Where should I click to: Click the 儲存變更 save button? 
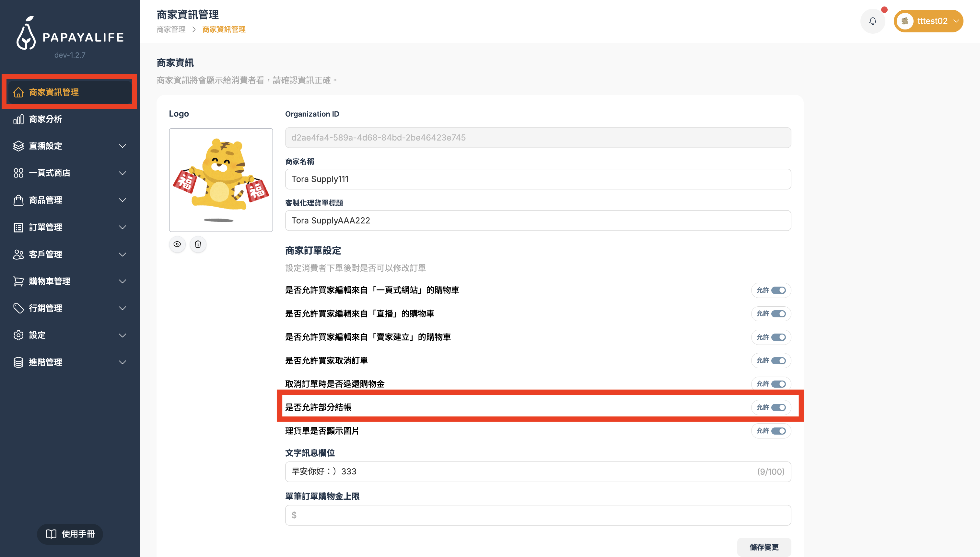click(x=764, y=547)
